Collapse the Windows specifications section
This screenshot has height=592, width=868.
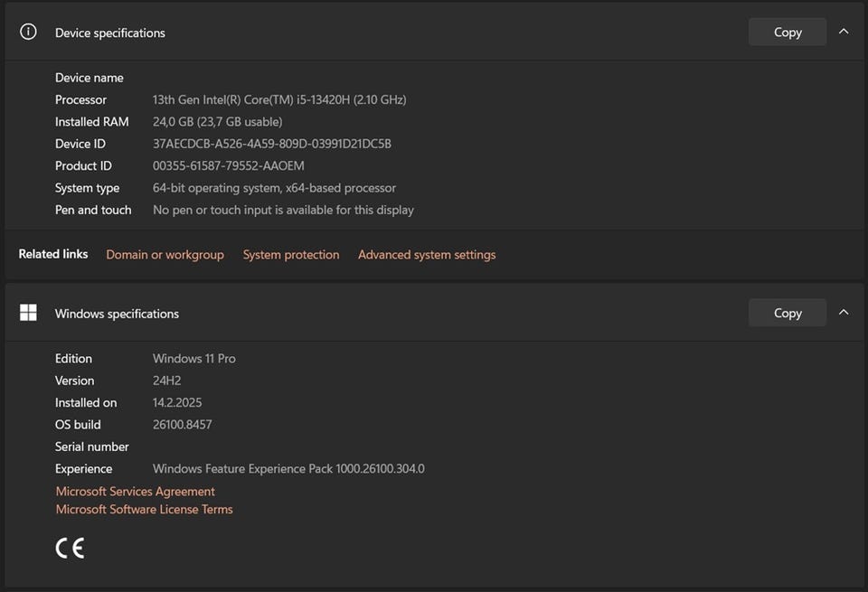tap(843, 313)
